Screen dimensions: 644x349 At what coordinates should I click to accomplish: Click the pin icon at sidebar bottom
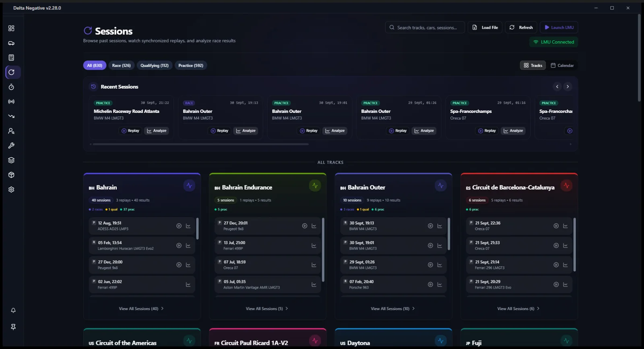pos(13,327)
